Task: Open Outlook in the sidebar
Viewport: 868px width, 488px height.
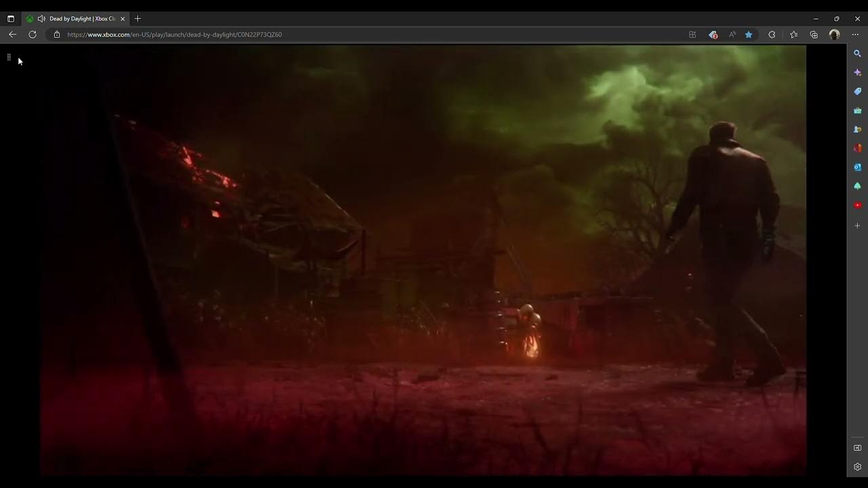Action: 857,167
